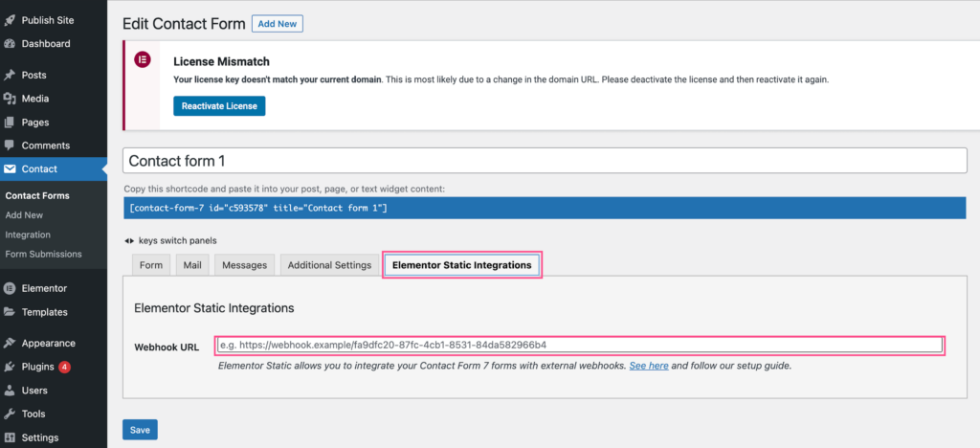Click the Users person icon
Viewport: 980px width, 448px height.
click(10, 391)
